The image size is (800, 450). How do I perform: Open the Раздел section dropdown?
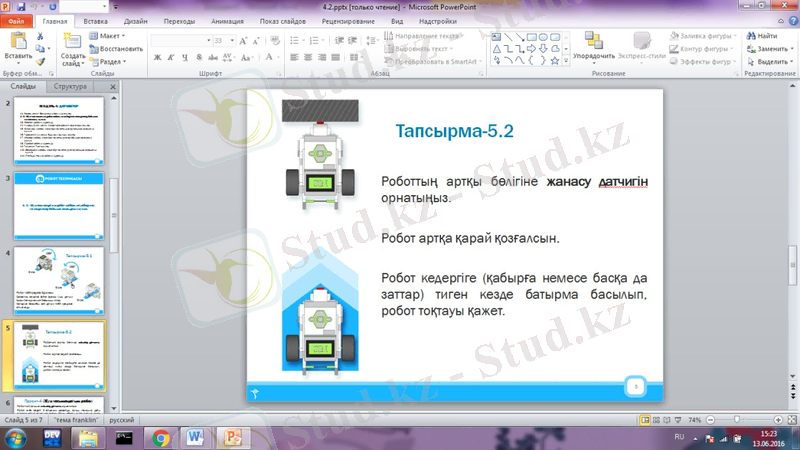click(x=110, y=61)
